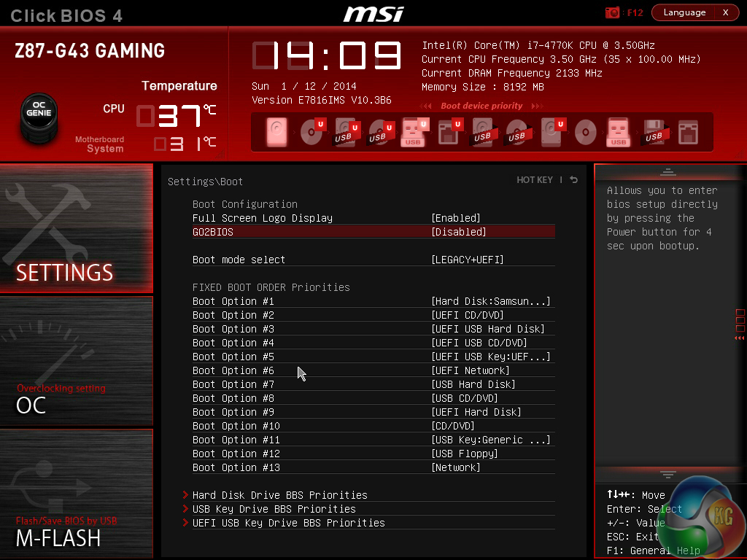Click the Motherboard System temperature readout
747x560 pixels.
point(185,144)
